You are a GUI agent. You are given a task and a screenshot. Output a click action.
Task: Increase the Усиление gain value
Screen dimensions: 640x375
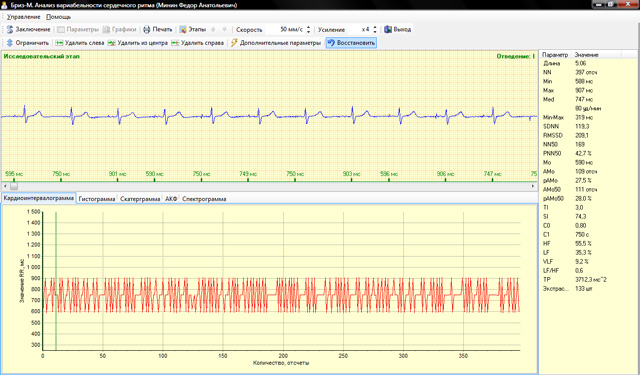[375, 27]
